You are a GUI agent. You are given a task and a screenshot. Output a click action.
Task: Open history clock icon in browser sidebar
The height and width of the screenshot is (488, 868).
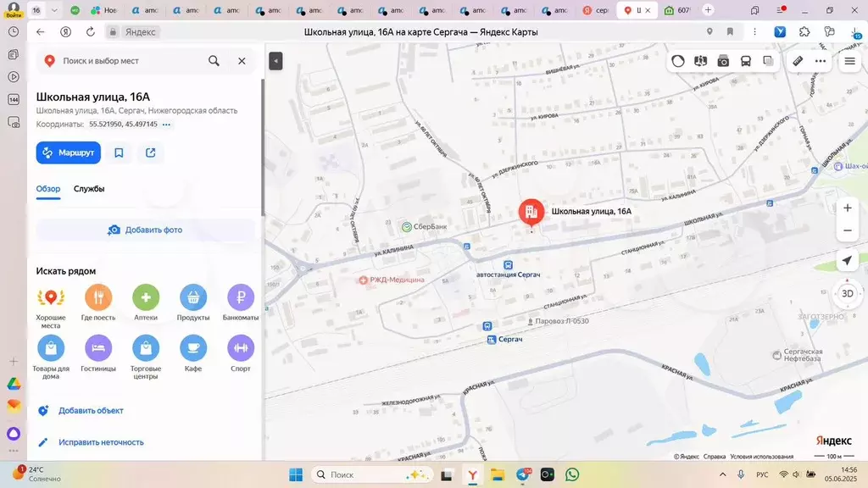tap(14, 31)
